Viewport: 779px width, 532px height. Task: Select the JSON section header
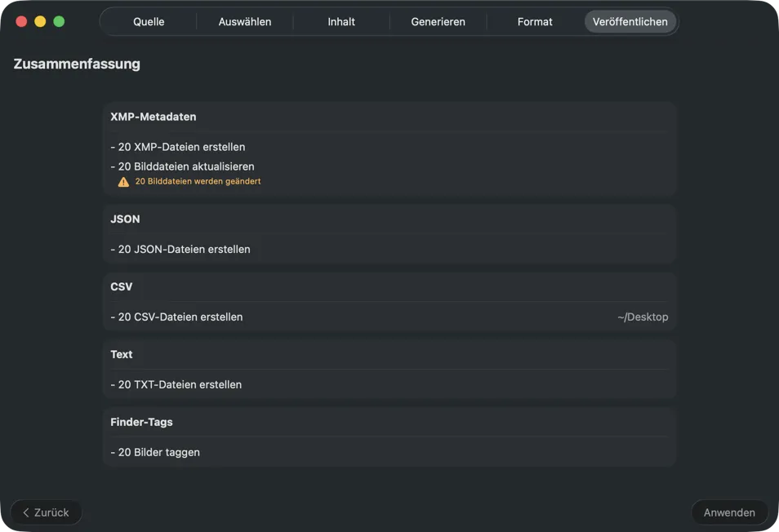(x=125, y=219)
